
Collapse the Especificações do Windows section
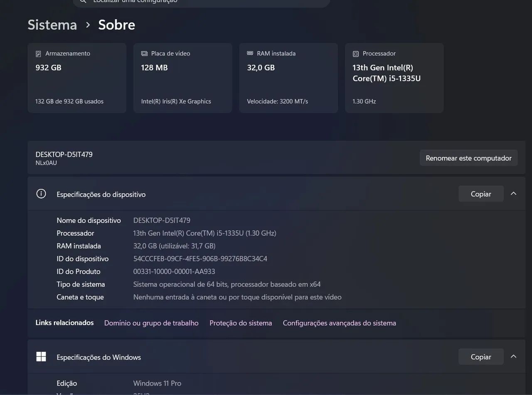[513, 357]
